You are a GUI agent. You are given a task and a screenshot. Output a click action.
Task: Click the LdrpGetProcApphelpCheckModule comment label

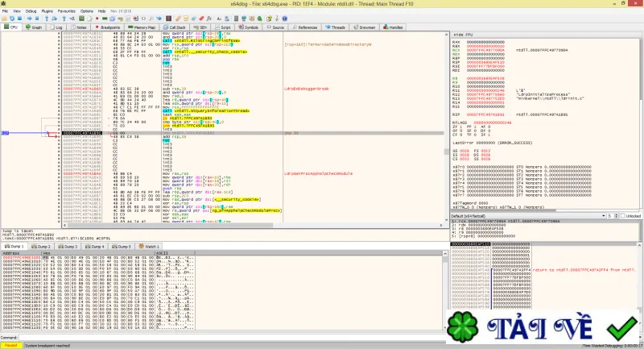click(318, 173)
